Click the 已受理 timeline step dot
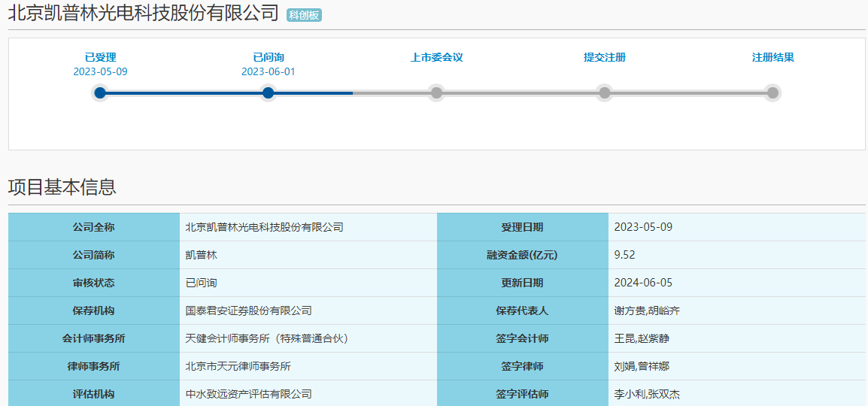 click(x=100, y=92)
